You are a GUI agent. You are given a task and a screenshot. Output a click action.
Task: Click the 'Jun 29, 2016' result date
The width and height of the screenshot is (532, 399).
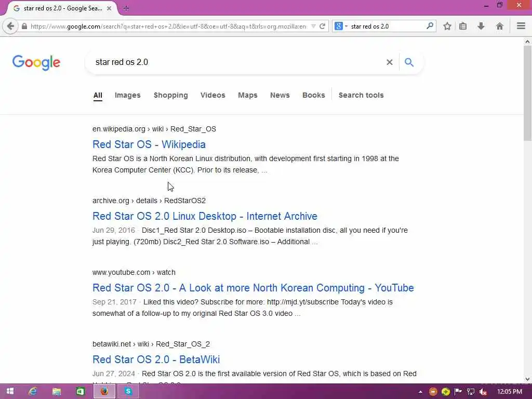(114, 230)
